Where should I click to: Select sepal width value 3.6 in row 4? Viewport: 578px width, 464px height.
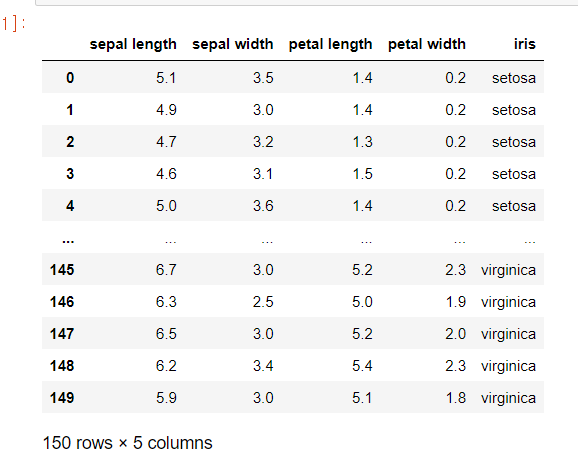pos(263,206)
